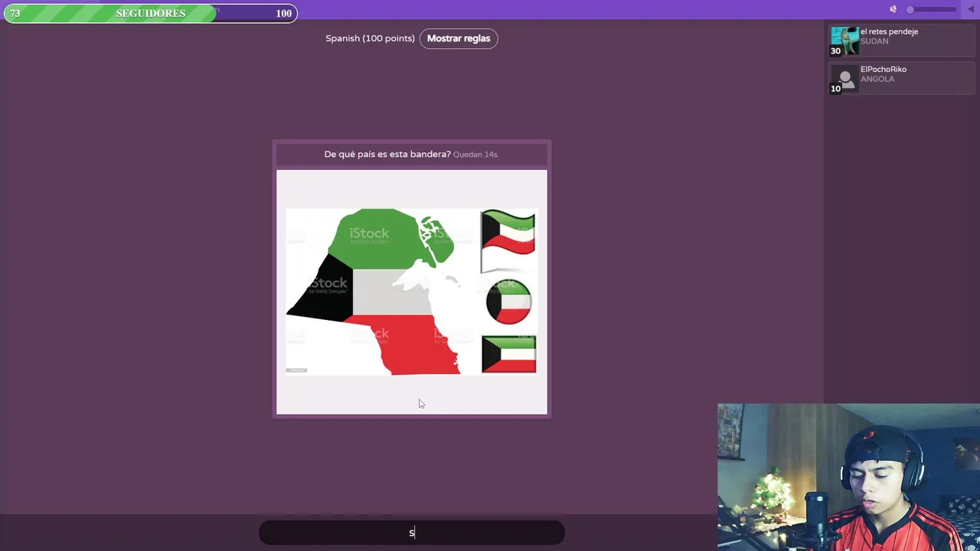The width and height of the screenshot is (980, 551).
Task: Click the webcam overlay of streamer
Action: click(848, 477)
